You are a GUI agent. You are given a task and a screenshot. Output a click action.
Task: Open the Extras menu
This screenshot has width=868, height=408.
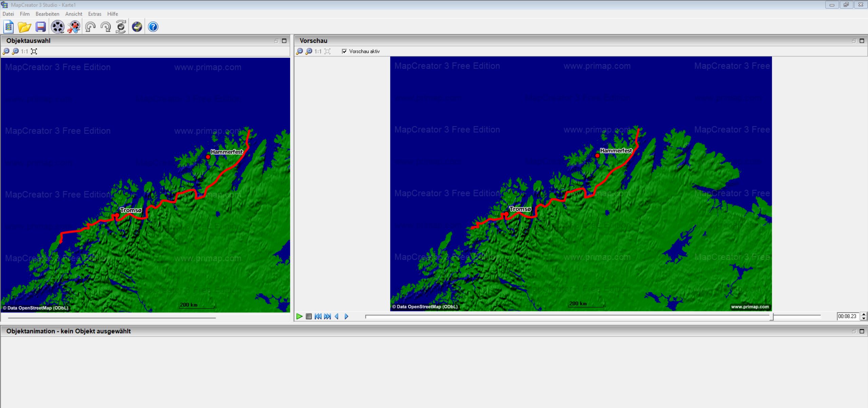coord(94,14)
